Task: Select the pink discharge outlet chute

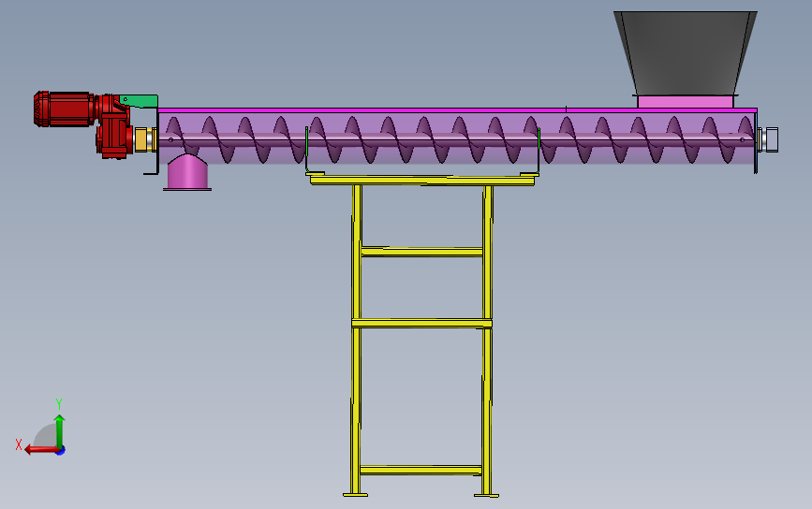Action: pos(187,172)
